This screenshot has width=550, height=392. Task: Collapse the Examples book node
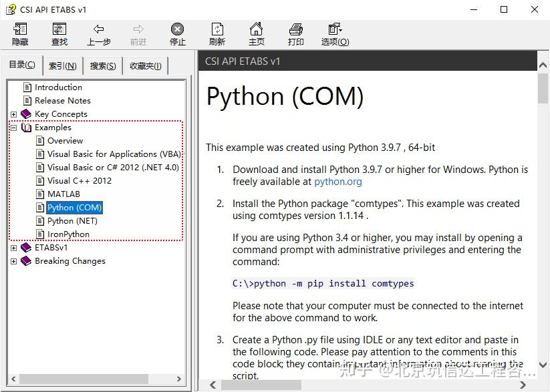[x=15, y=127]
